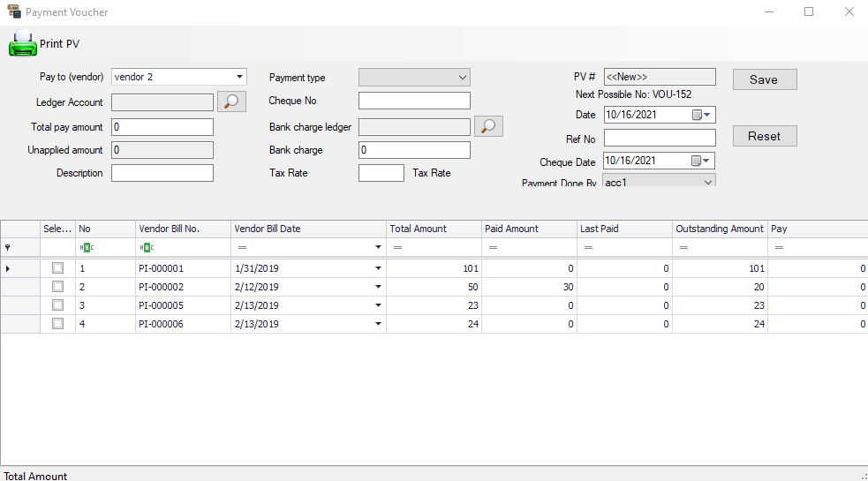Sort by Outstanding Amount column header

tap(720, 229)
